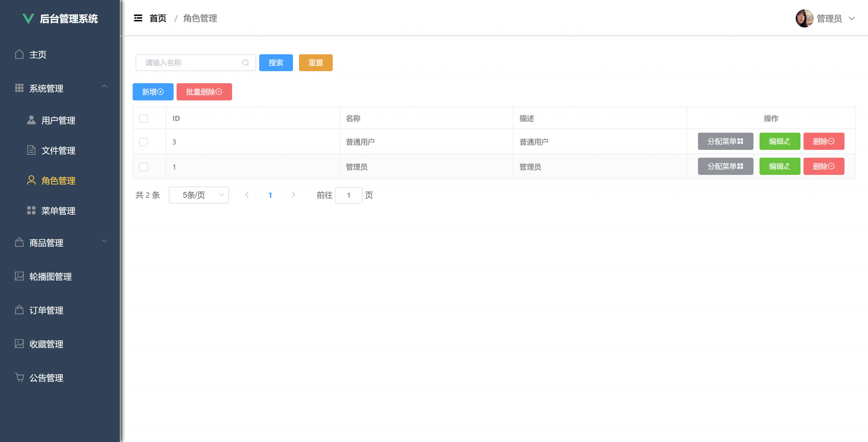Check the row checkbox for ID 1
Screen dimensions: 868x442
coord(143,167)
